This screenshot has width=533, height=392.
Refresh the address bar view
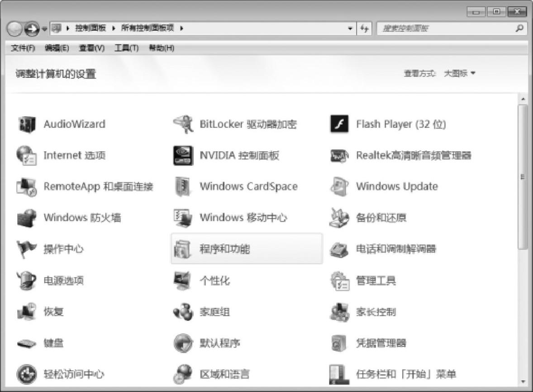click(x=364, y=29)
